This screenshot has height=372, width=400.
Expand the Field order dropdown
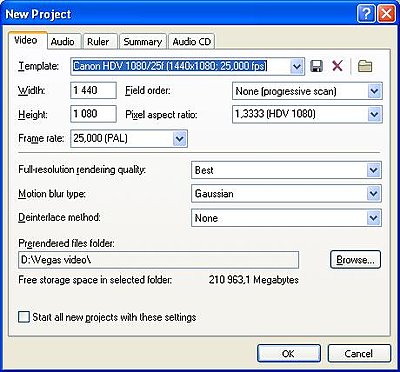click(374, 91)
